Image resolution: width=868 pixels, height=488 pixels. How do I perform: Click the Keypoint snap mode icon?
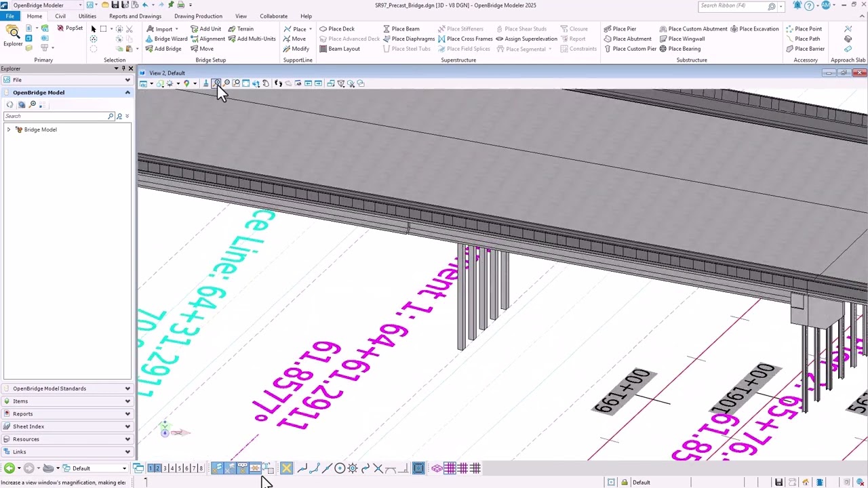(x=315, y=468)
